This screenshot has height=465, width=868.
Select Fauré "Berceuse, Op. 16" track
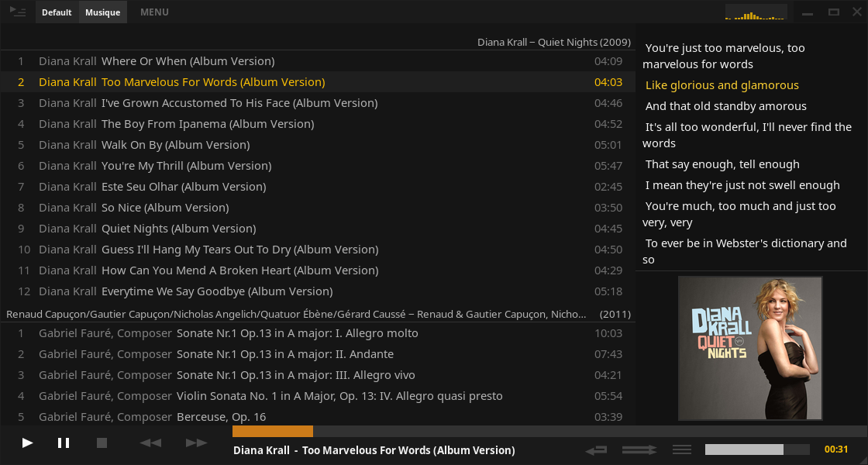coord(221,417)
